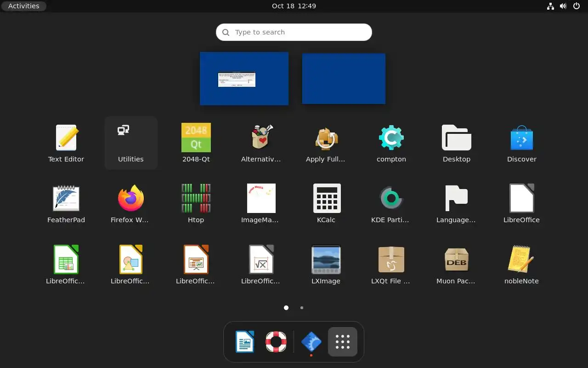588x368 pixels.
Task: Click the network status icon
Action: pyautogui.click(x=550, y=6)
